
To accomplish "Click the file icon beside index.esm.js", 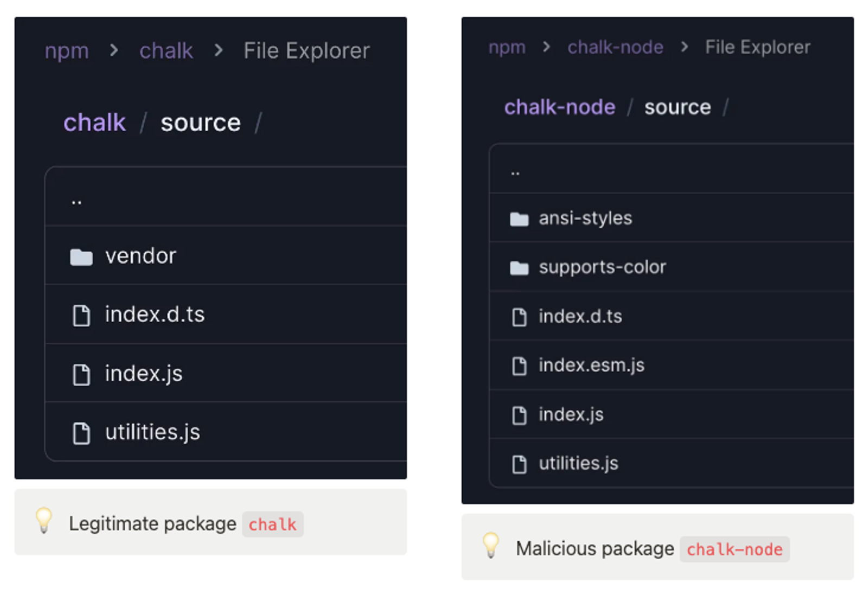I will (x=519, y=366).
